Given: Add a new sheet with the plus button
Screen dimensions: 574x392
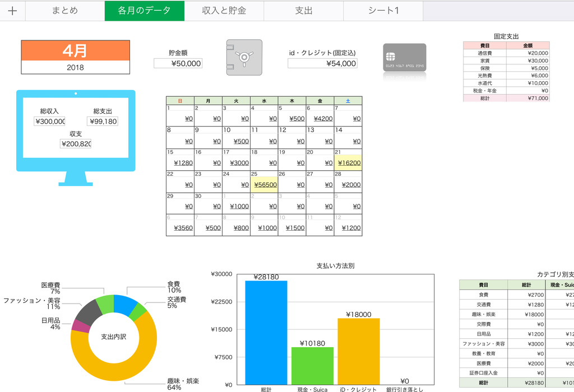Looking at the screenshot, I should [x=12, y=11].
